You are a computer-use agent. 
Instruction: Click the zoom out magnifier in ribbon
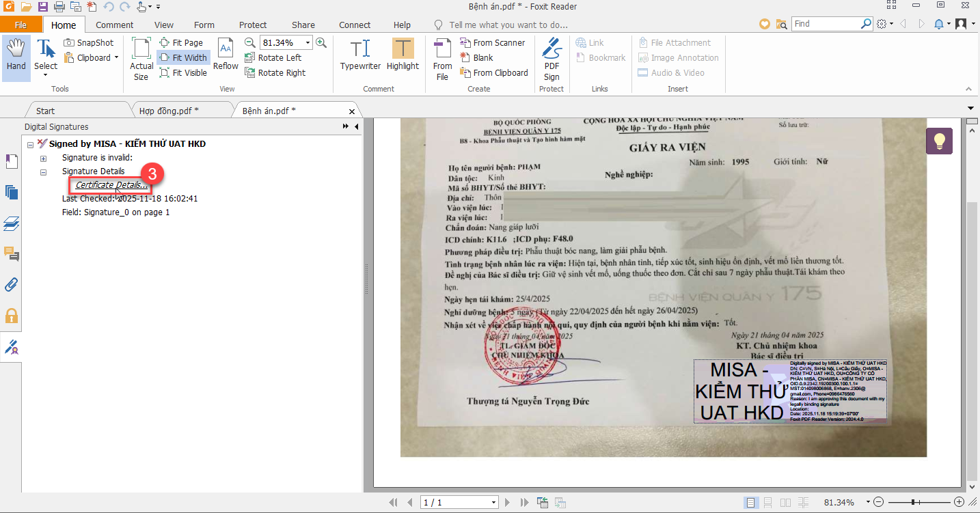click(x=250, y=42)
